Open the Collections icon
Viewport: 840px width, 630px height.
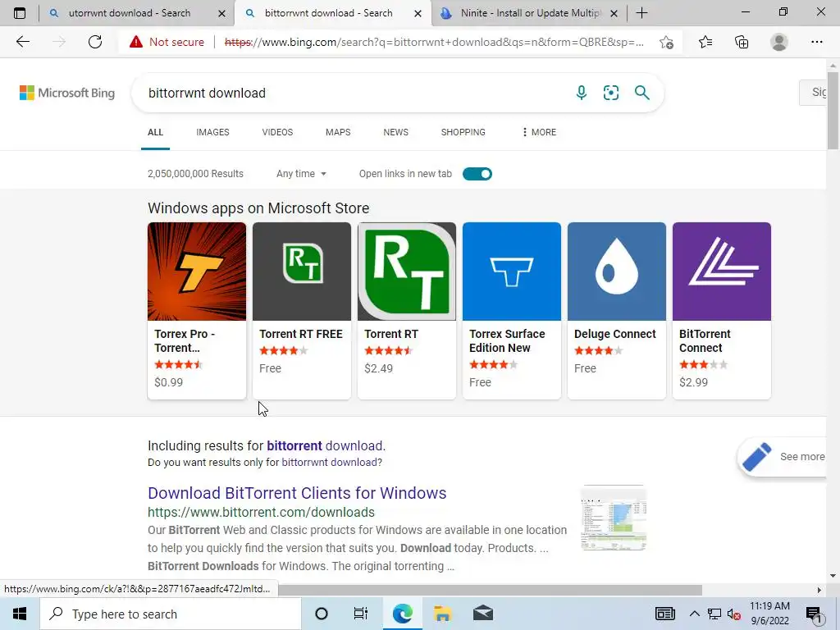(742, 42)
